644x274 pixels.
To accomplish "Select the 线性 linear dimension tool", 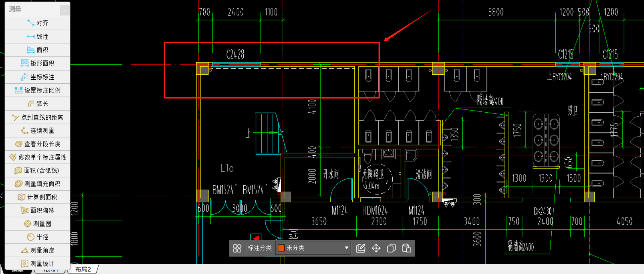I will [x=38, y=36].
